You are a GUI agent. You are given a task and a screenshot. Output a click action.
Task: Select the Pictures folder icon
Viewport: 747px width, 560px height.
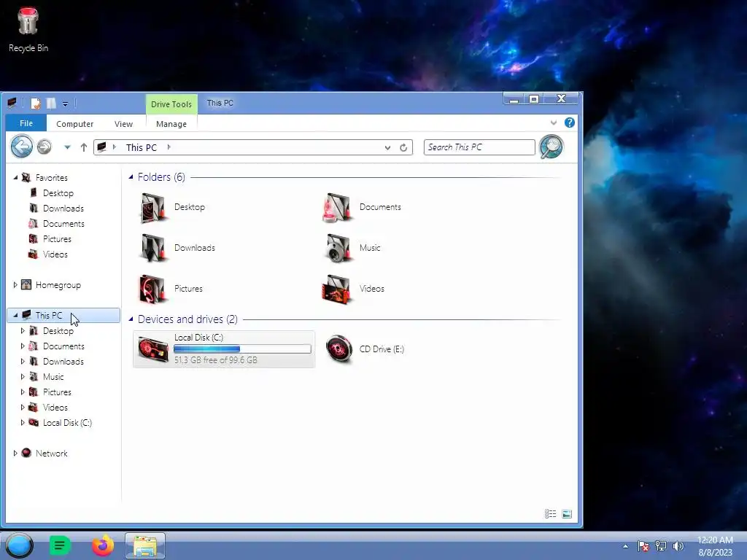[x=152, y=289]
